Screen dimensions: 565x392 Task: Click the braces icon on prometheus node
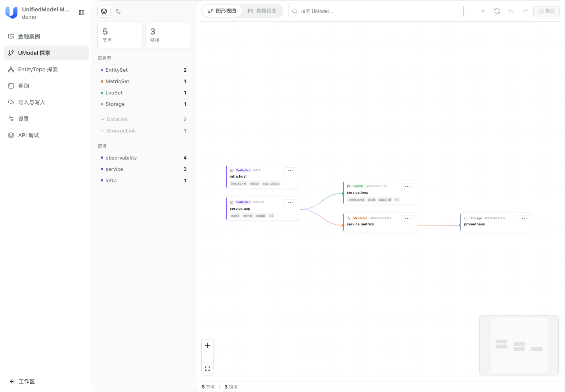pyautogui.click(x=466, y=218)
